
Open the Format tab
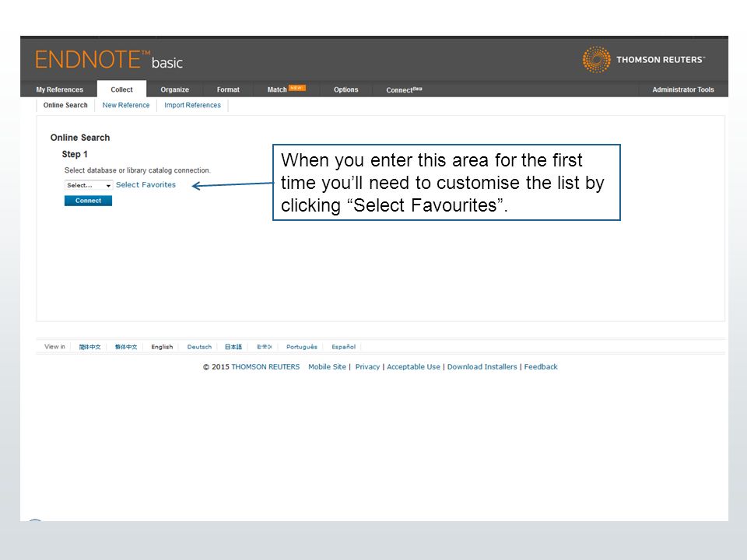tap(228, 89)
